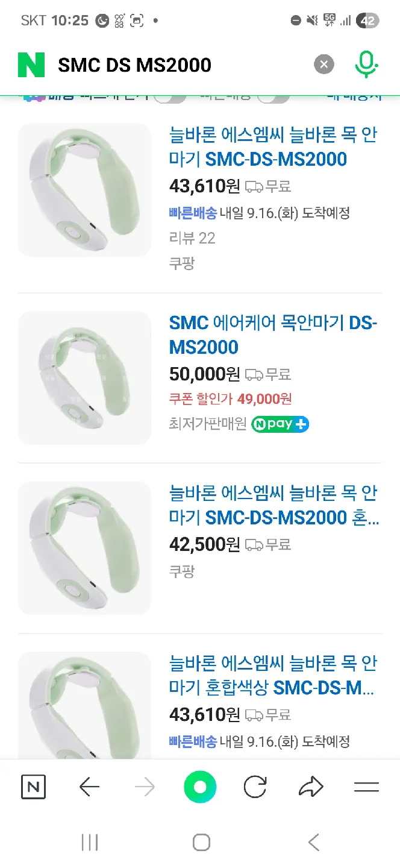Clear the search text with X button

point(324,64)
